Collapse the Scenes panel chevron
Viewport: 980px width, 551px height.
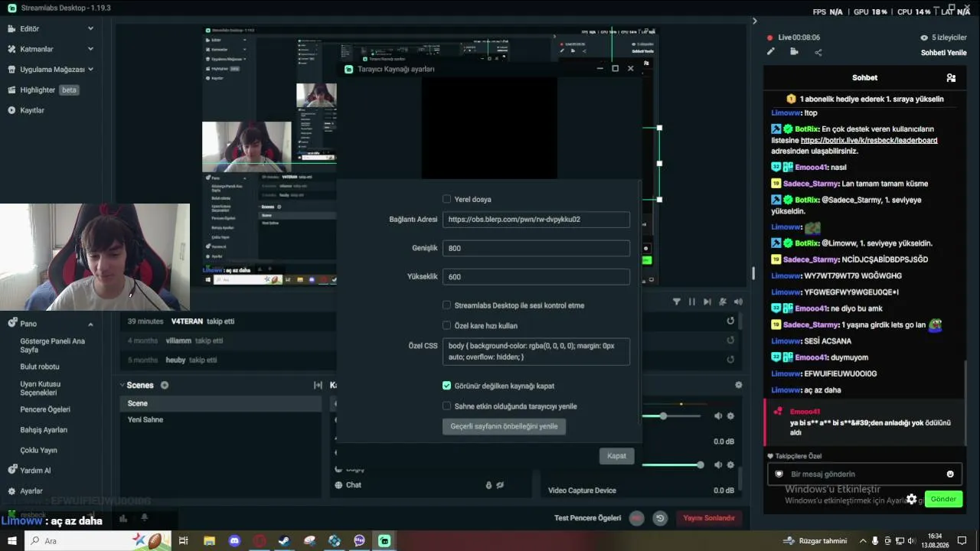[x=122, y=385]
